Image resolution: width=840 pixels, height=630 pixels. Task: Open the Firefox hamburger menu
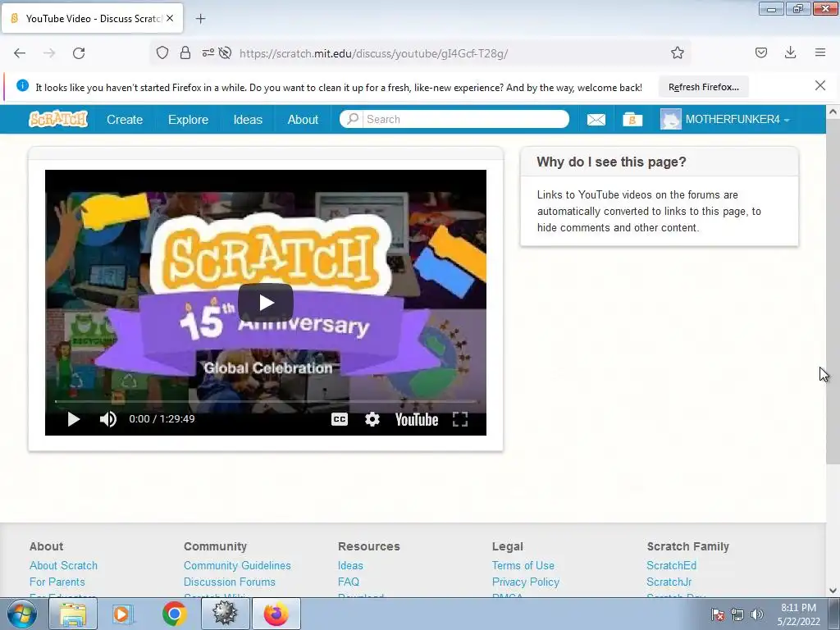click(820, 52)
